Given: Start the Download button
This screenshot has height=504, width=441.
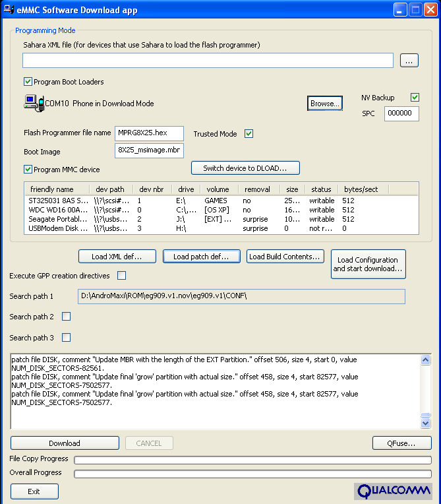Looking at the screenshot, I should point(65,443).
